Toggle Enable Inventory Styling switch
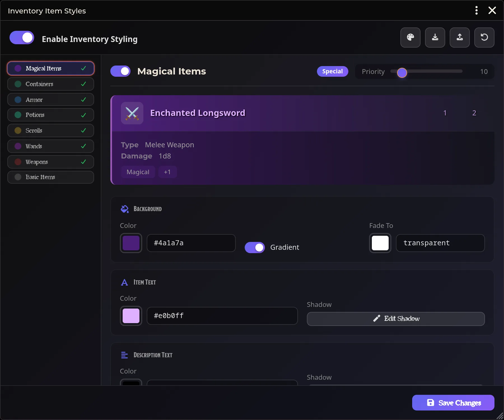This screenshot has width=504, height=420. click(x=22, y=38)
